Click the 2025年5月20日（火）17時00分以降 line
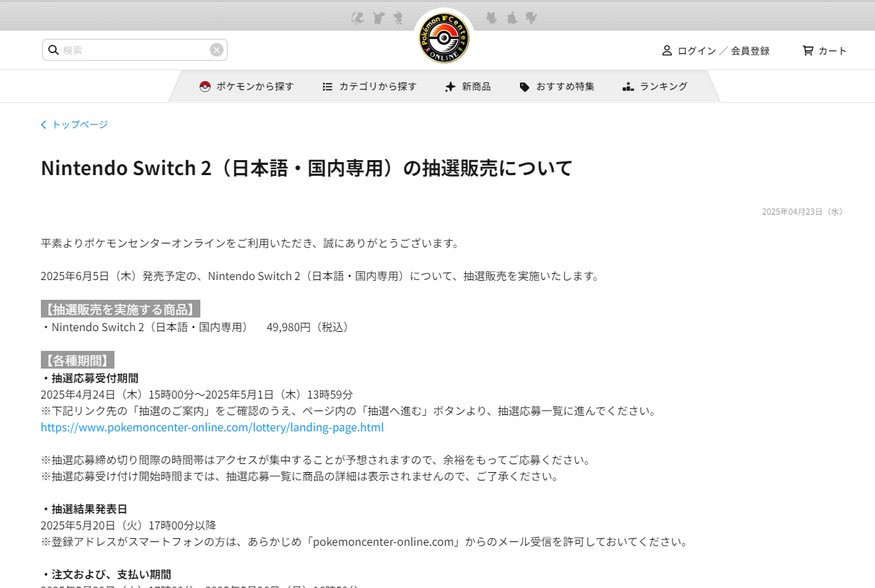 click(129, 525)
